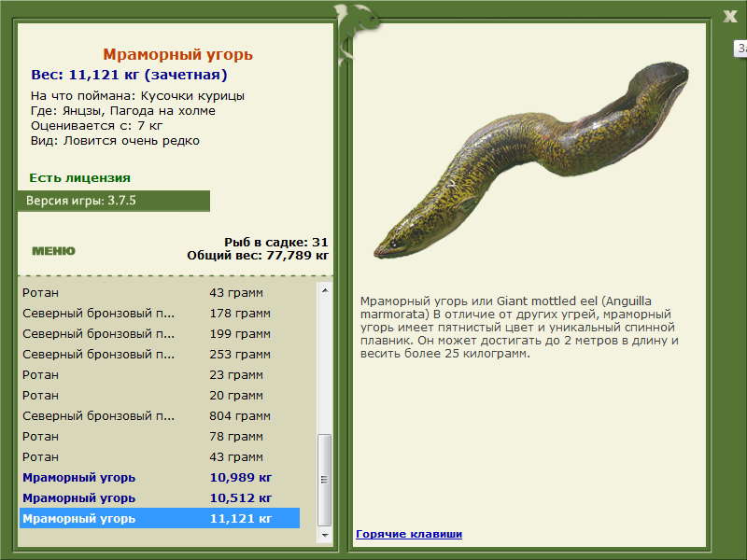Select the Северный бронзовый 253 грамм entry
This screenshot has height=560, width=747.
tap(160, 355)
